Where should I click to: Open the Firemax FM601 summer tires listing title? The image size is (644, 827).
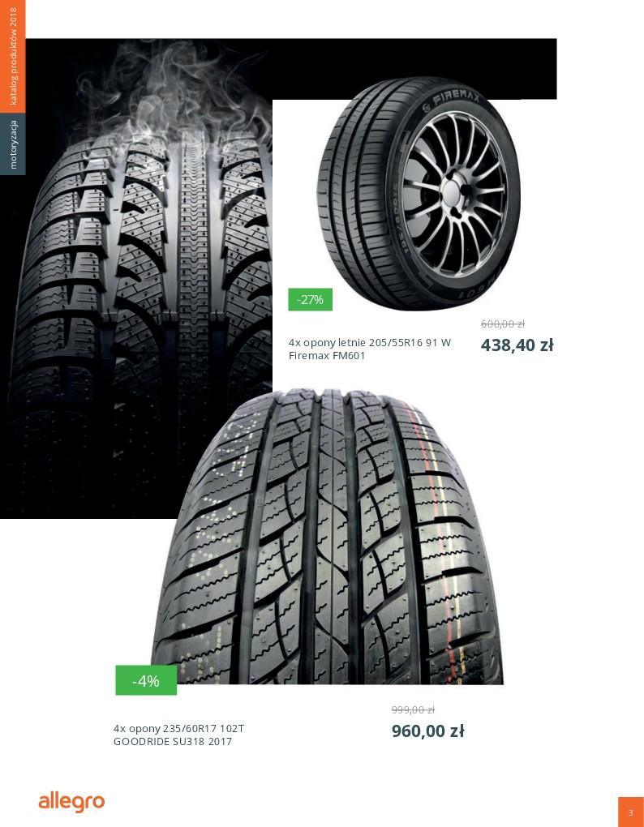pyautogui.click(x=370, y=349)
